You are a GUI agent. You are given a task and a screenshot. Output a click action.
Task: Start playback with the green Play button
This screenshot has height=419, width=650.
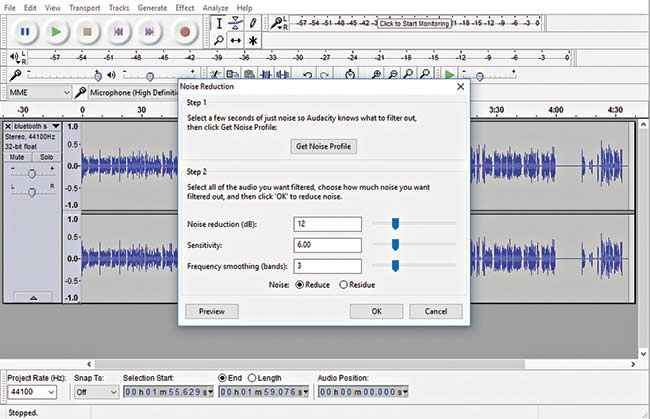pyautogui.click(x=56, y=31)
